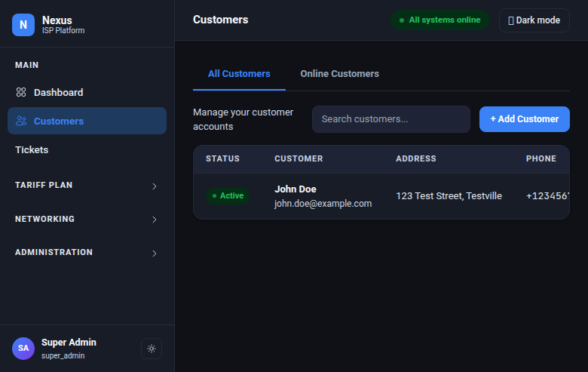The height and width of the screenshot is (372, 588).
Task: Click the Nexus brand title
Action: (x=57, y=20)
